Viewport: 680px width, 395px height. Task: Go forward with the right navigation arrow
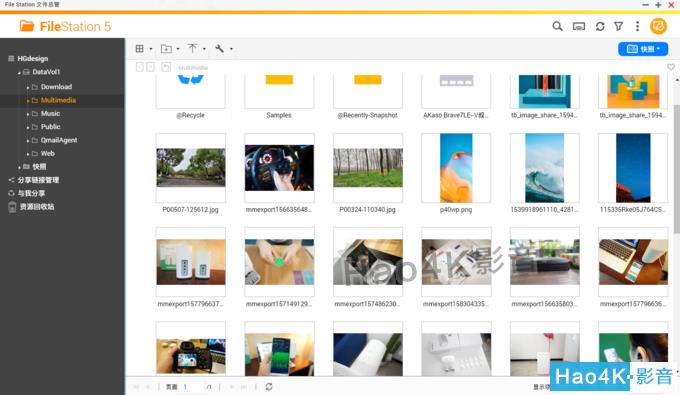(x=150, y=67)
